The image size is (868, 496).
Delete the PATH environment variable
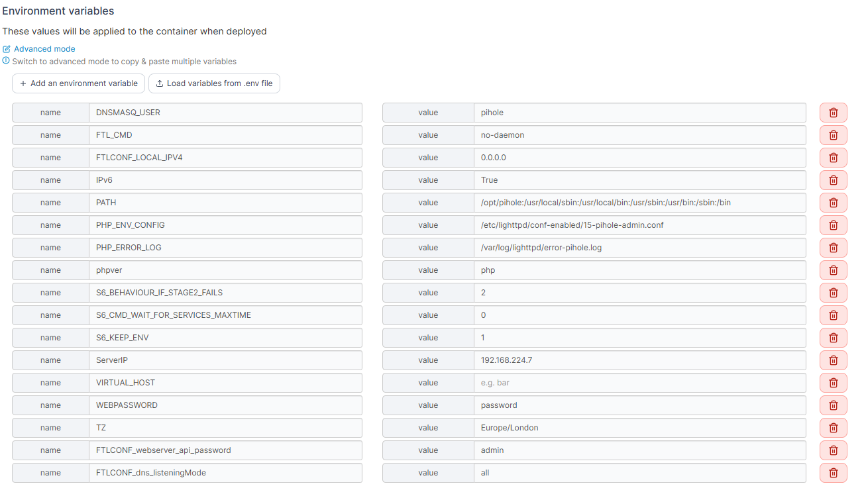coord(833,203)
